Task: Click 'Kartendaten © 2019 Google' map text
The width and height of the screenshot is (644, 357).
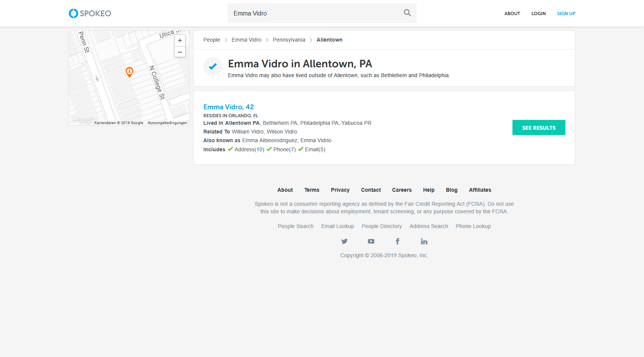Action: 119,123
